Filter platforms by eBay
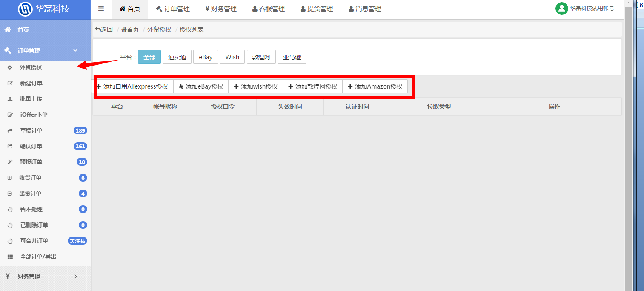 click(206, 57)
